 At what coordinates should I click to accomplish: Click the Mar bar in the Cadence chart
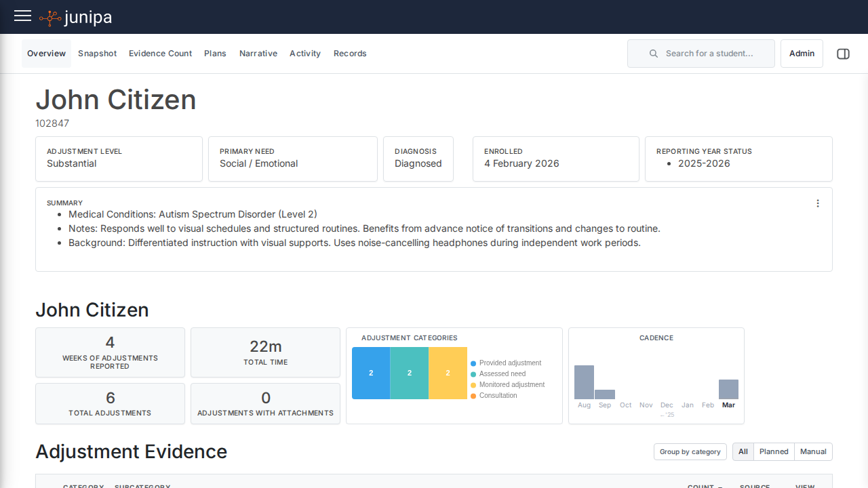pos(728,388)
